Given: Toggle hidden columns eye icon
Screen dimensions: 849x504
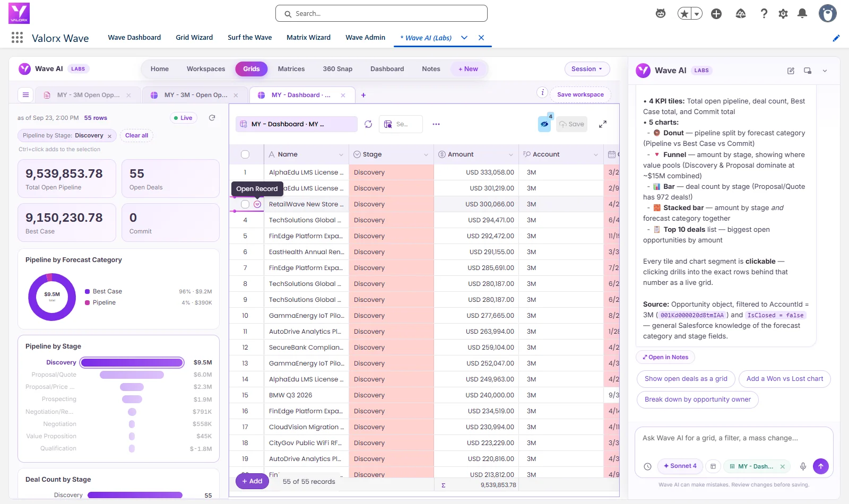Looking at the screenshot, I should tap(544, 124).
